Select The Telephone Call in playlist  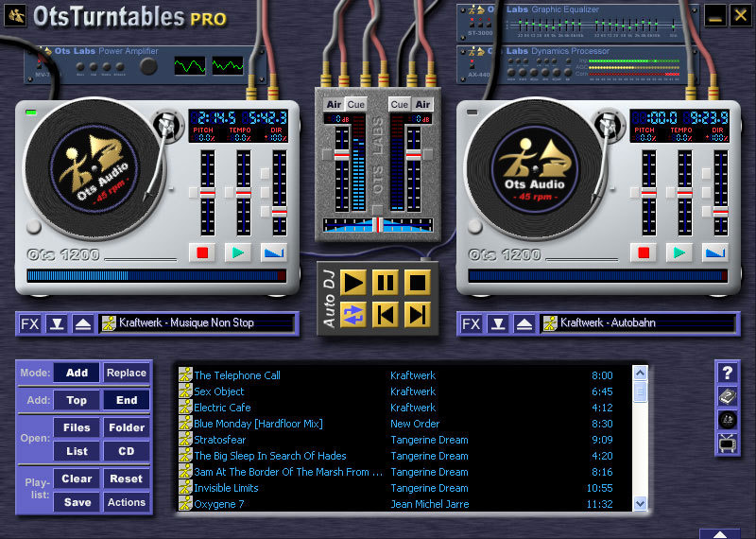pyautogui.click(x=404, y=374)
